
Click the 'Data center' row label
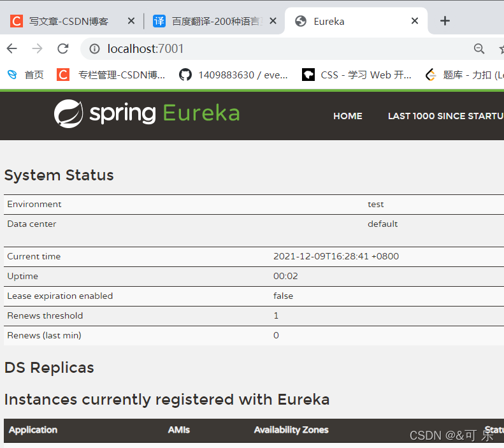click(x=31, y=224)
